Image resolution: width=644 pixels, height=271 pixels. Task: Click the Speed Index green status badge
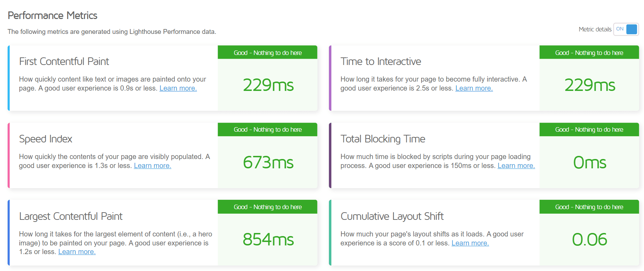(267, 130)
